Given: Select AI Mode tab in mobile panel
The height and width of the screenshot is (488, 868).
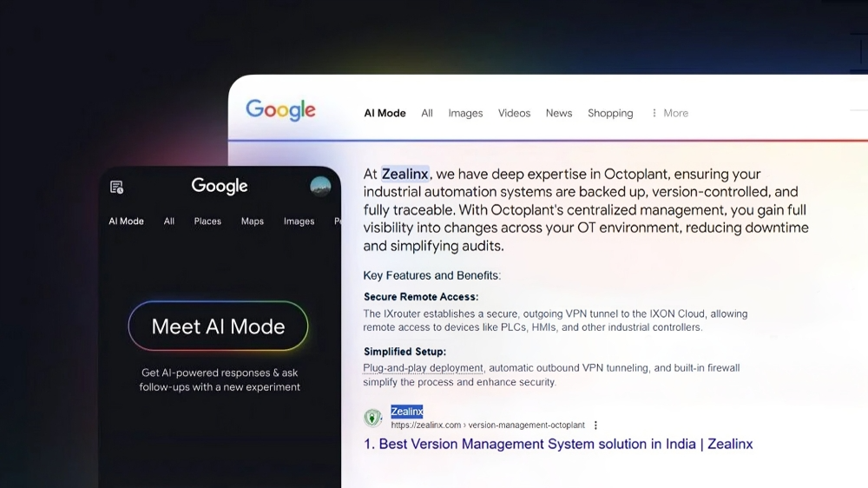Looking at the screenshot, I should (x=126, y=221).
